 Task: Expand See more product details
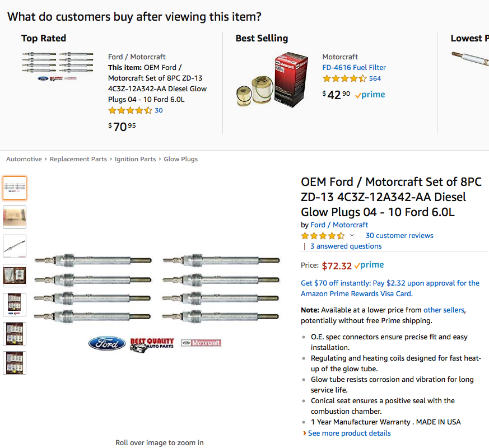pyautogui.click(x=349, y=433)
